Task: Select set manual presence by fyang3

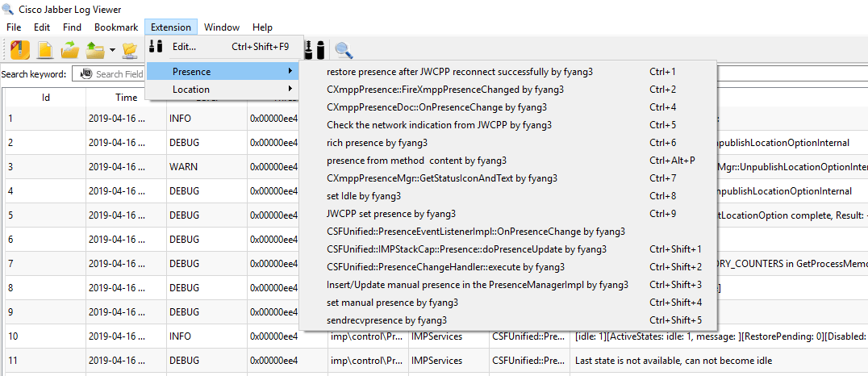Action: [507, 303]
